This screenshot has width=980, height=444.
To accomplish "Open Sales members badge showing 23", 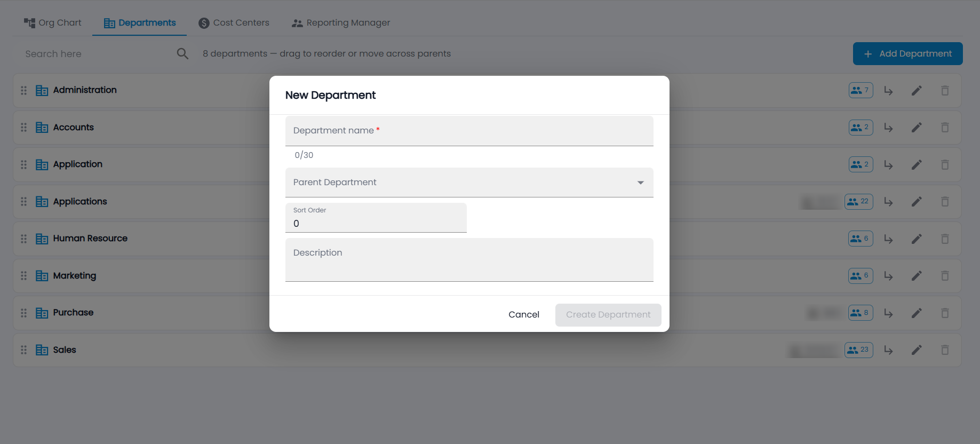I will 858,350.
